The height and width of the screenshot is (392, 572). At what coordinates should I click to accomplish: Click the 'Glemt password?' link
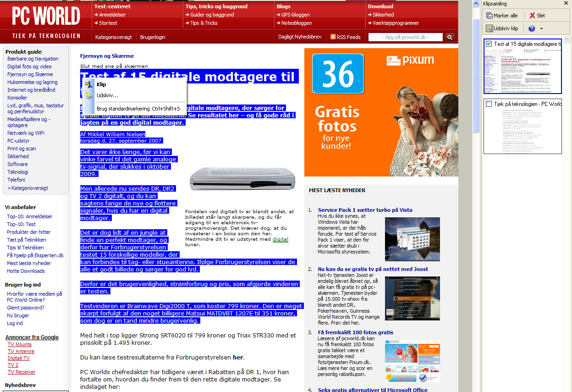(x=25, y=307)
